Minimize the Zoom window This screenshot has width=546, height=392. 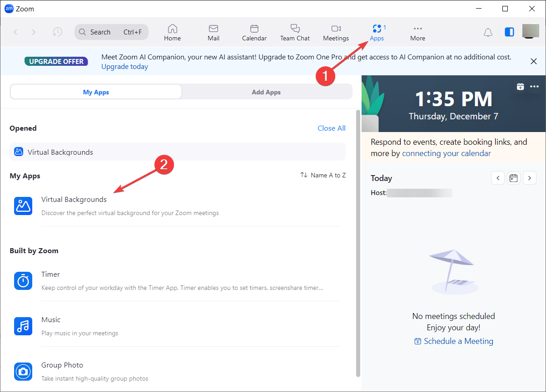(478, 9)
